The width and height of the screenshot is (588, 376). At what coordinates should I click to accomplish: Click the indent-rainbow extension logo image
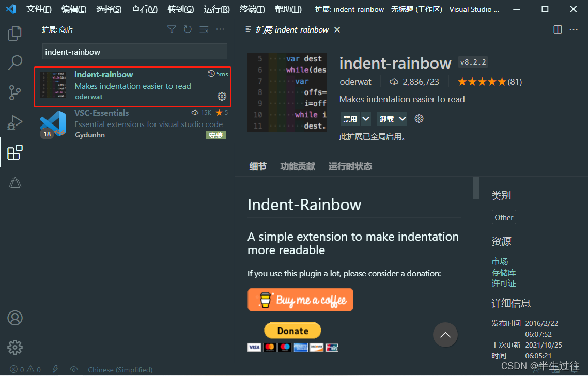(x=287, y=92)
